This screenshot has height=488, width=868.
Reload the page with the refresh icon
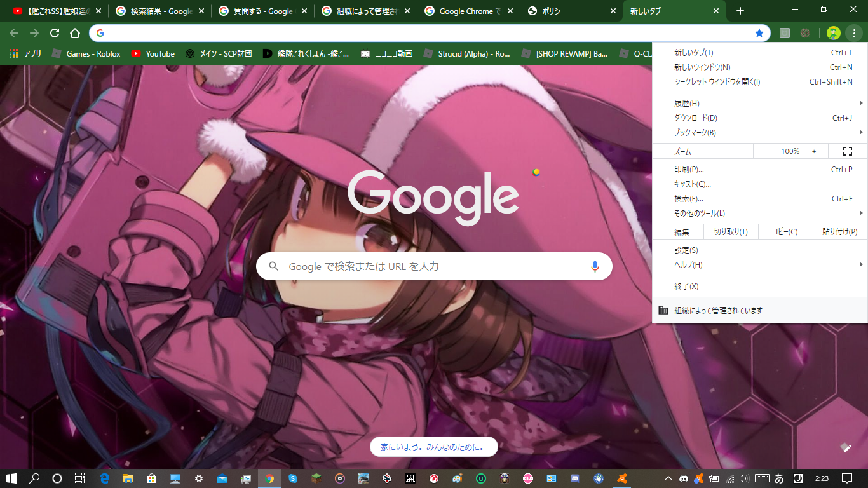click(55, 33)
